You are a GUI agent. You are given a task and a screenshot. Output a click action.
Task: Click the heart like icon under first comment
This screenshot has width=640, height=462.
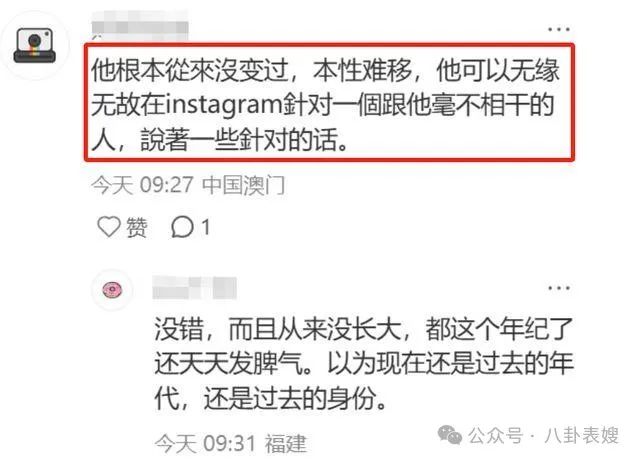coord(109,227)
